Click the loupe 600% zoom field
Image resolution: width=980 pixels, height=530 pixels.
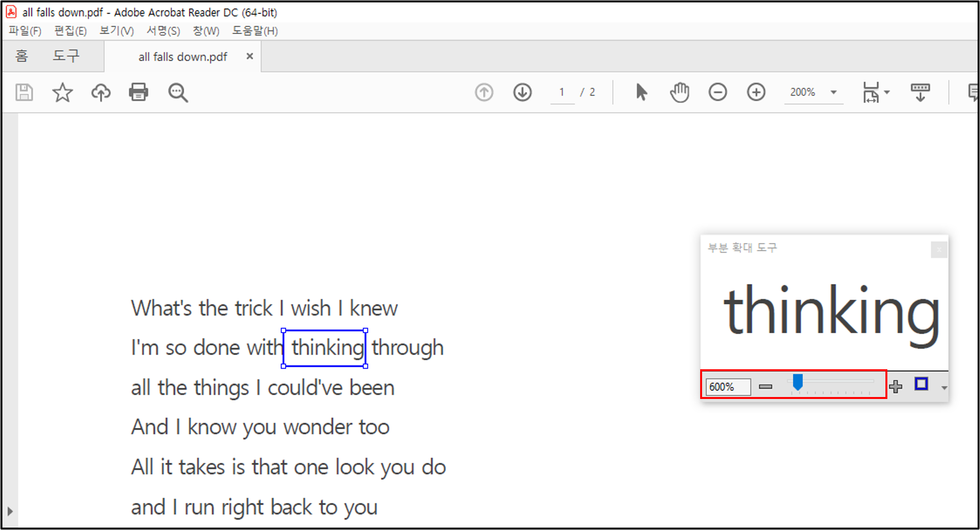[x=727, y=387]
